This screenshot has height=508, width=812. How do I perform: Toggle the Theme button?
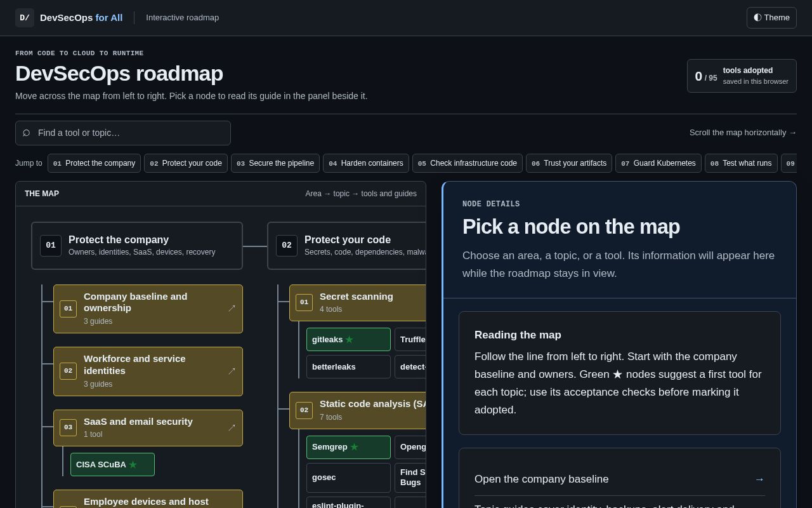pos(771,18)
